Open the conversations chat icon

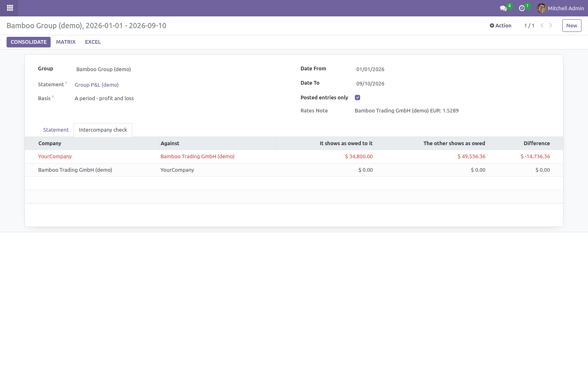[x=503, y=8]
